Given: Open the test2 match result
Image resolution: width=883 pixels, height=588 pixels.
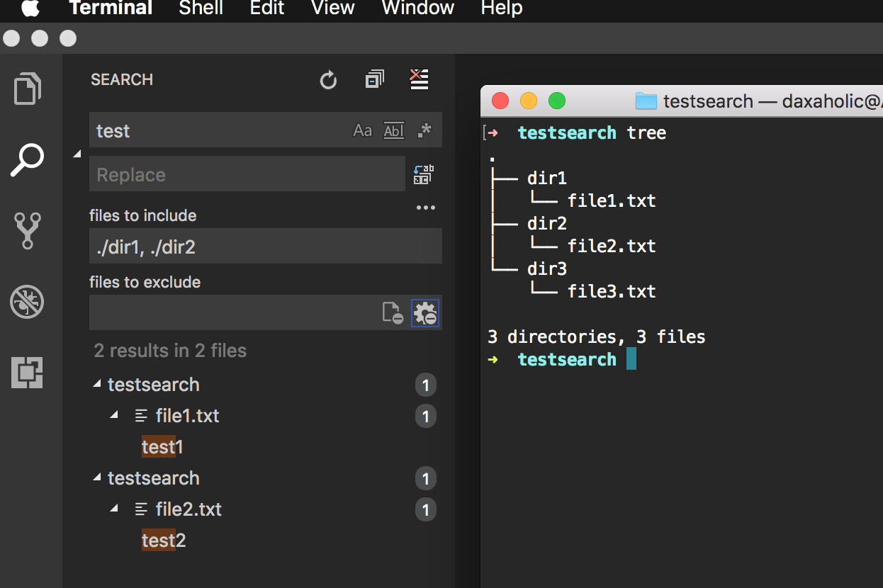Looking at the screenshot, I should [164, 541].
